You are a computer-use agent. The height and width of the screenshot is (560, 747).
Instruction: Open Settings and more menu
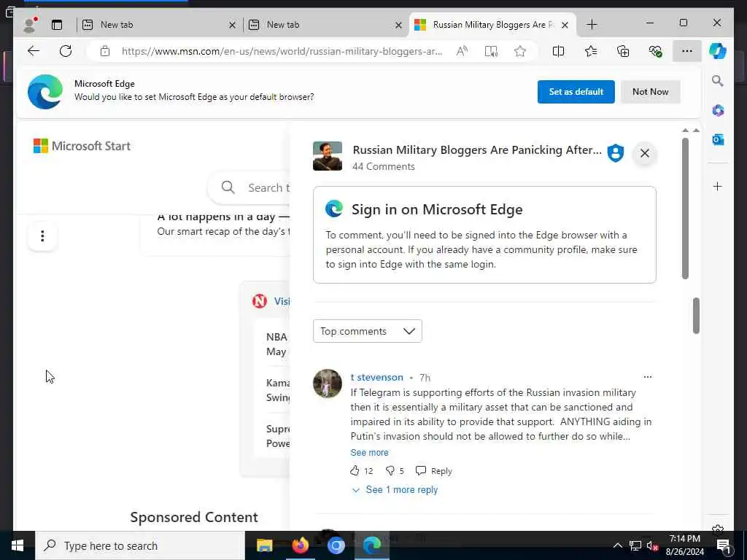click(x=687, y=51)
